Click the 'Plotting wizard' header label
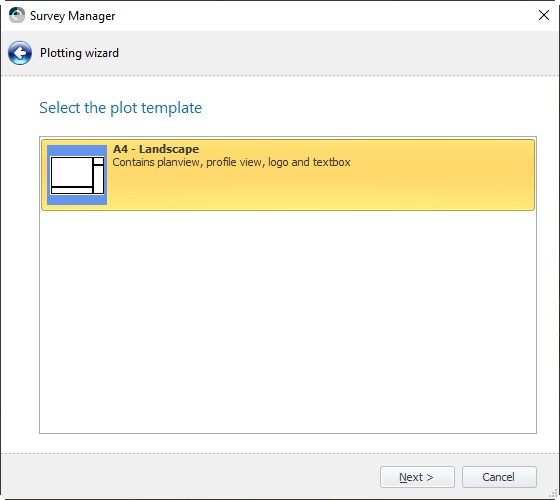Image resolution: width=560 pixels, height=500 pixels. [x=79, y=53]
